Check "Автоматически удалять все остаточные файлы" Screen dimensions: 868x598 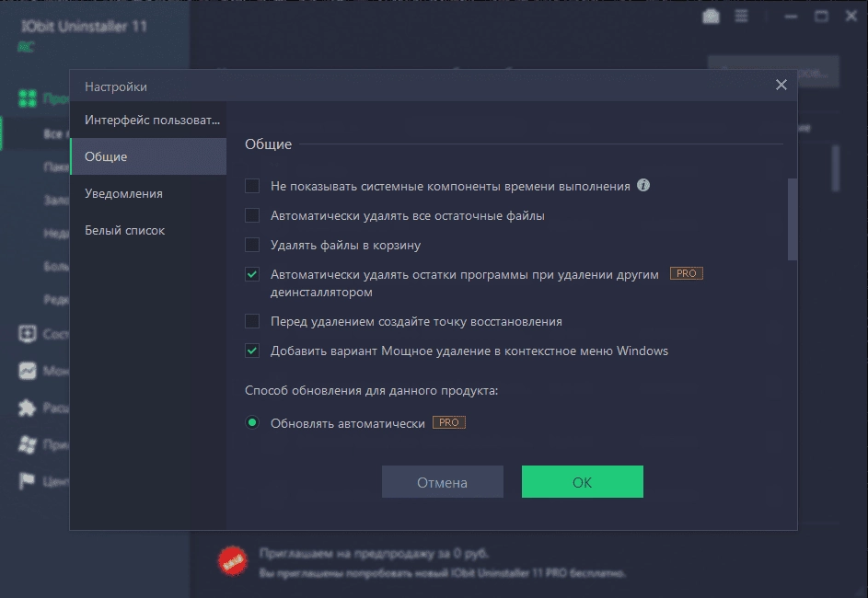(252, 215)
